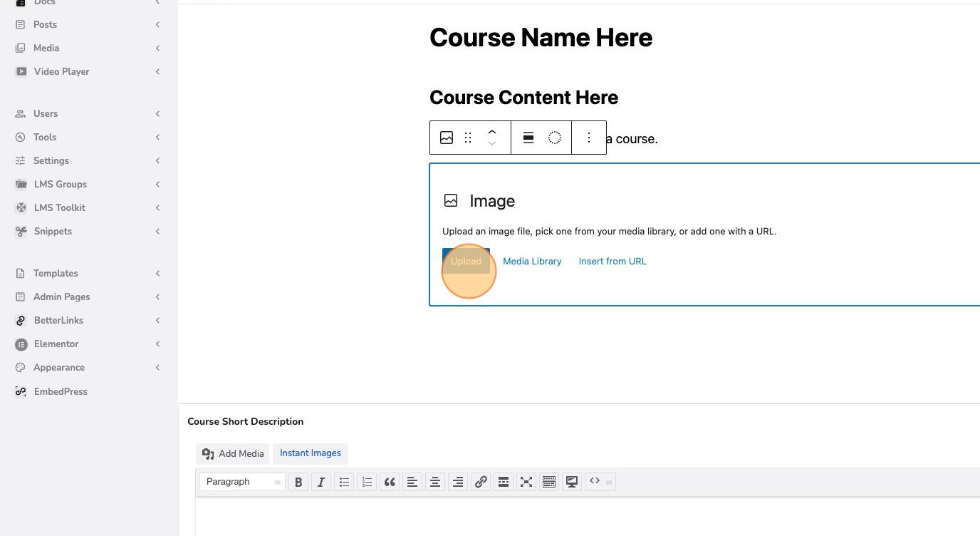Click the Course Name Here title
This screenshot has width=980, height=536.
point(541,37)
